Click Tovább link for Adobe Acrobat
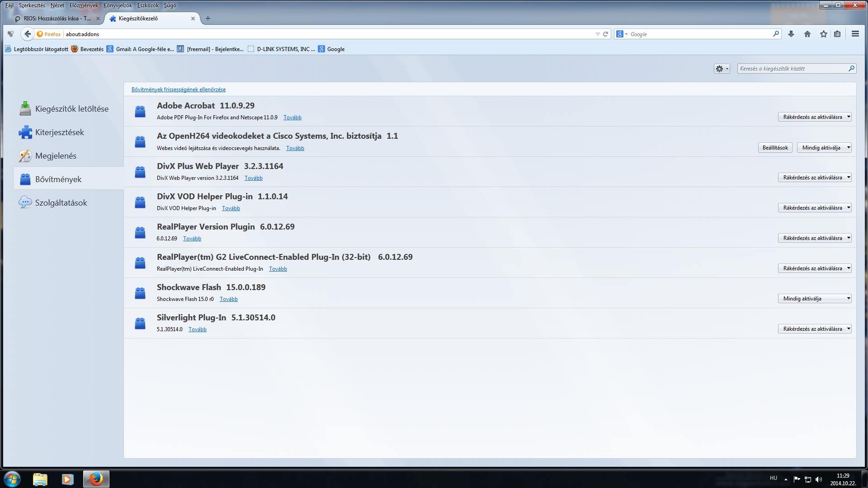The height and width of the screenshot is (488, 868). [x=292, y=117]
